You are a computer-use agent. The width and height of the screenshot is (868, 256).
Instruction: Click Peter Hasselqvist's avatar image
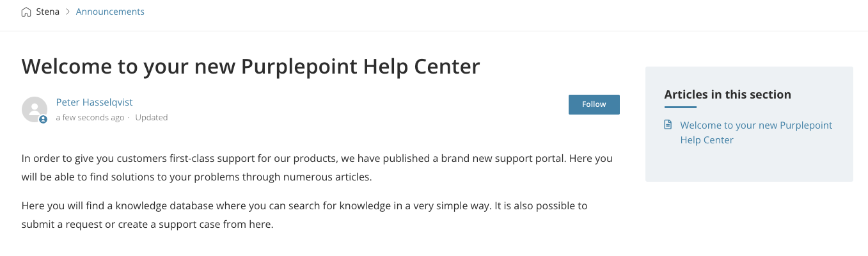coord(35,109)
